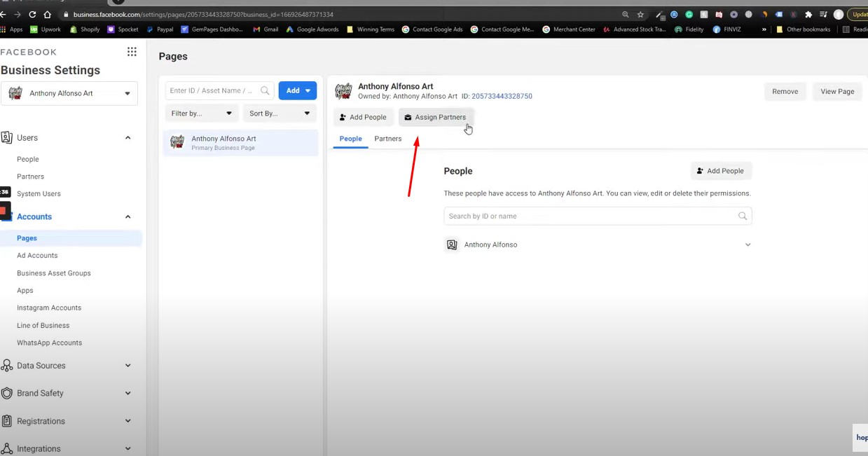This screenshot has height=456, width=868.
Task: Expand the Registrations section
Action: [128, 421]
